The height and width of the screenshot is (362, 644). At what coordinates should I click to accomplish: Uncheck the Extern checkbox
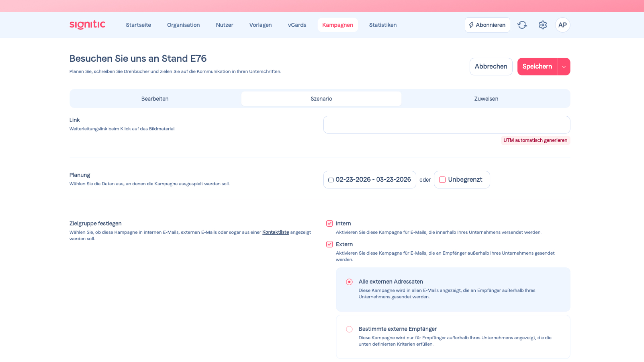329,244
